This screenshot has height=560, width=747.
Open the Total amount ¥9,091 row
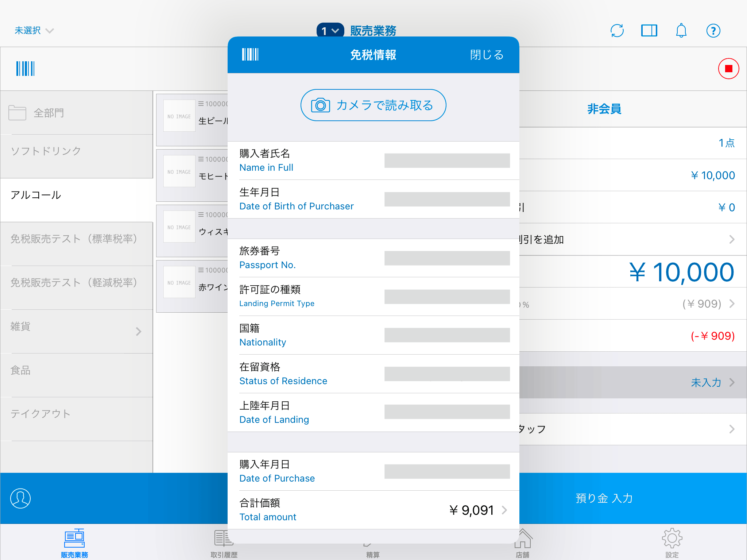point(373,510)
